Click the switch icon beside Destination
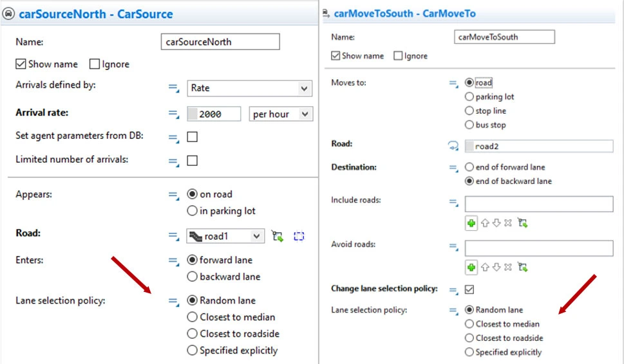This screenshot has height=364, width=624. point(454,168)
